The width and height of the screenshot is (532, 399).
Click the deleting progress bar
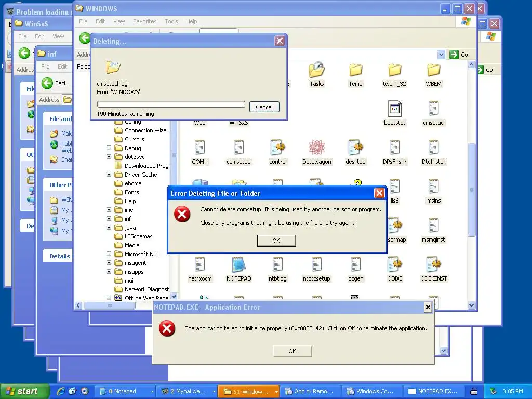[171, 104]
